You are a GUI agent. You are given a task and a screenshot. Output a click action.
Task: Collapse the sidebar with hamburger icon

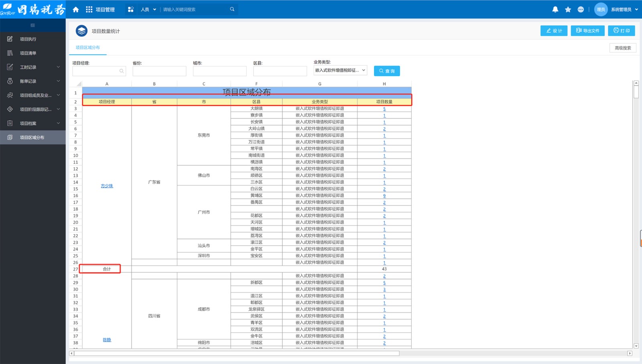[33, 25]
